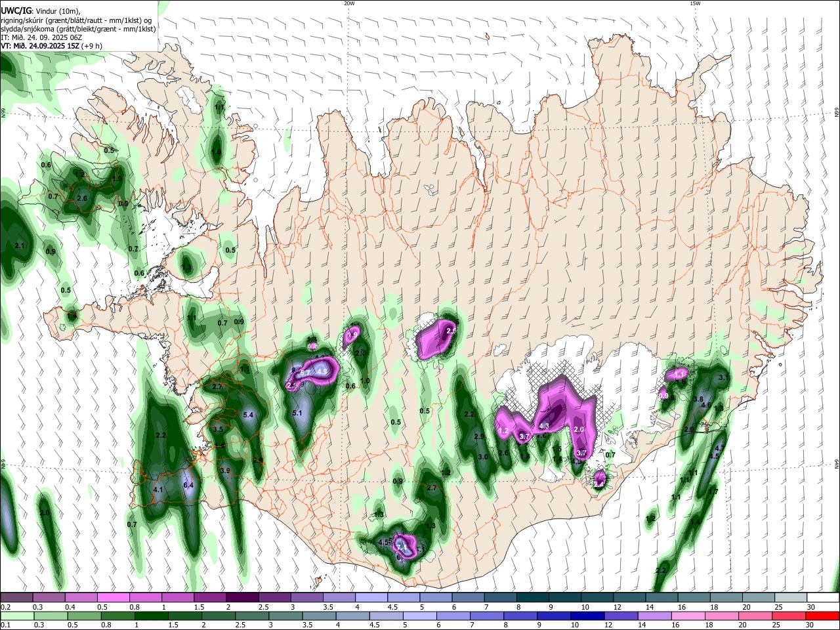Select the darkest green 1 mm rain swatch
840x630 pixels.
point(150,616)
